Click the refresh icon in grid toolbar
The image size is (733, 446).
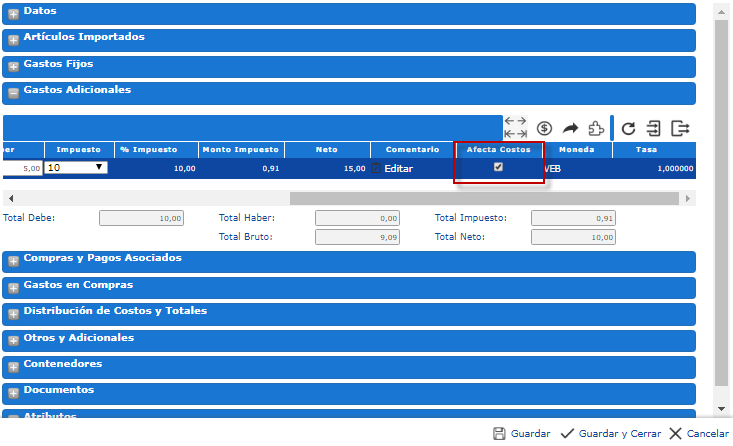[x=628, y=128]
